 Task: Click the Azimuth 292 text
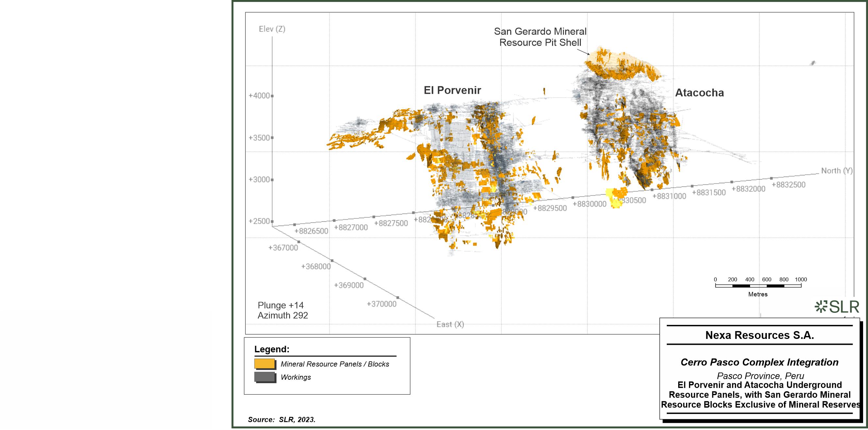[283, 315]
